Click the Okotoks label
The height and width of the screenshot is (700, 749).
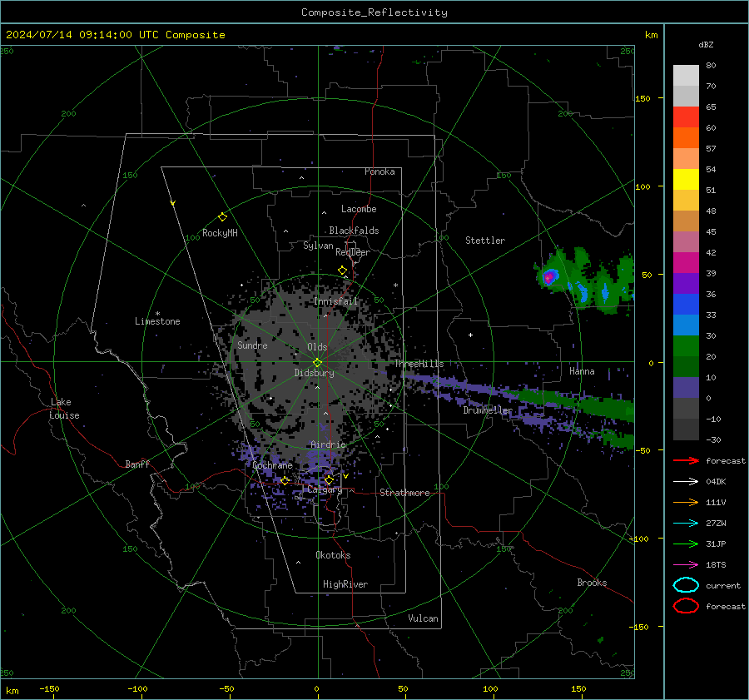tap(333, 555)
